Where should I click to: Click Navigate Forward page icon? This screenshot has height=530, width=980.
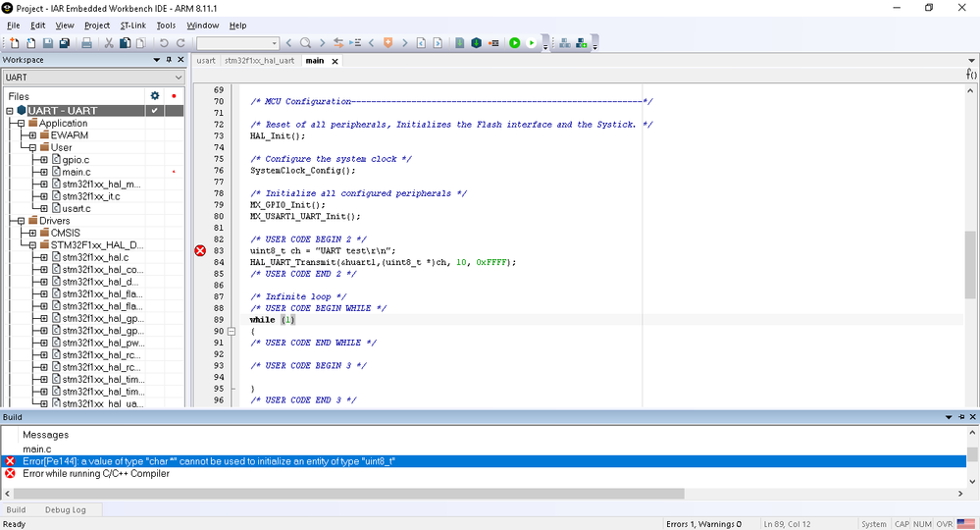point(438,43)
